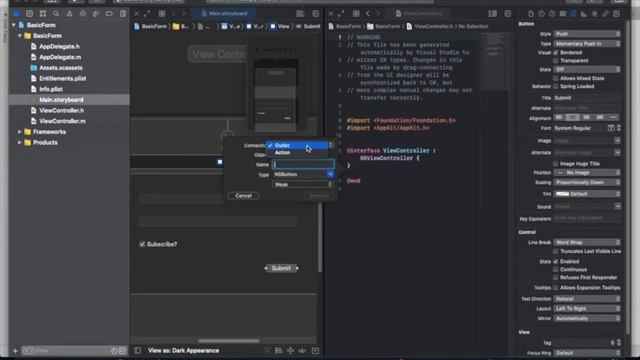Click the Add New Constraints icon
640x360 pixels.
click(x=290, y=350)
